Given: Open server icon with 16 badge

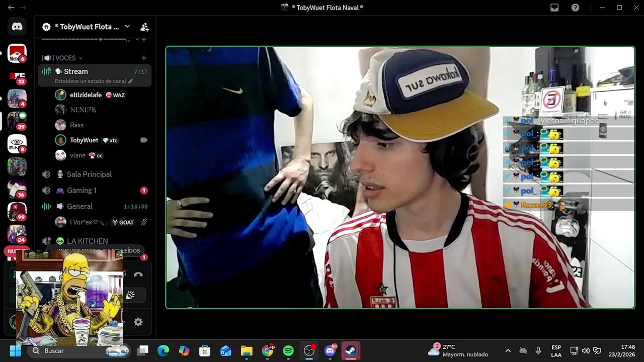Looking at the screenshot, I should 17,189.
